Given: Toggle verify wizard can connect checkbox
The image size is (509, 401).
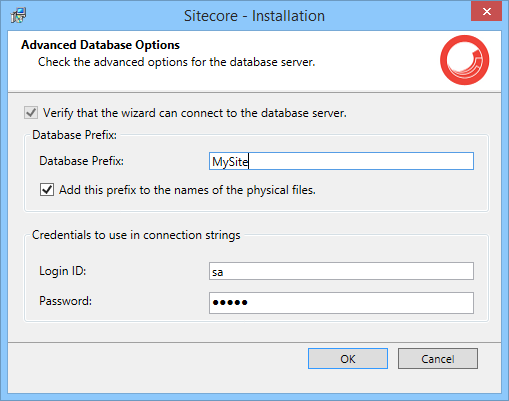Looking at the screenshot, I should tap(31, 113).
